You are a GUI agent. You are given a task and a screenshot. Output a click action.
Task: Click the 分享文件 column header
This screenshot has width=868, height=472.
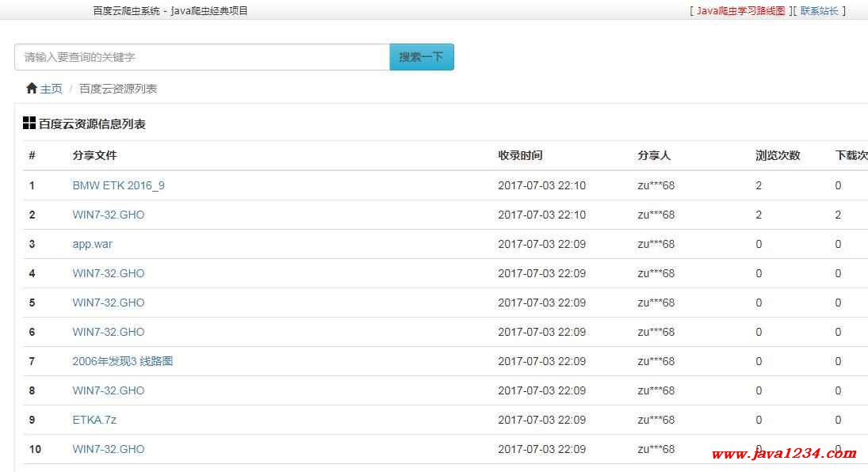tap(94, 155)
